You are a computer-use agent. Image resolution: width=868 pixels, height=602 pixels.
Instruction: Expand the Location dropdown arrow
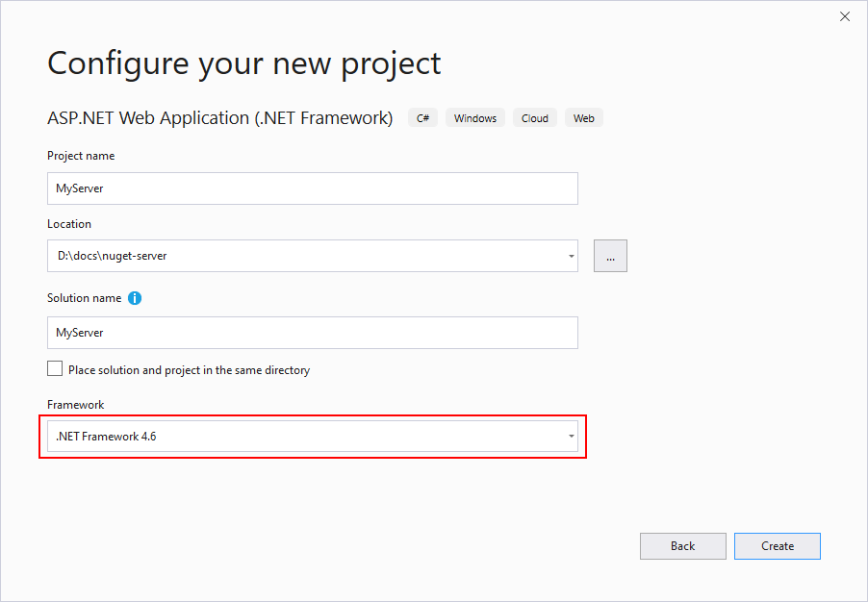tap(571, 256)
